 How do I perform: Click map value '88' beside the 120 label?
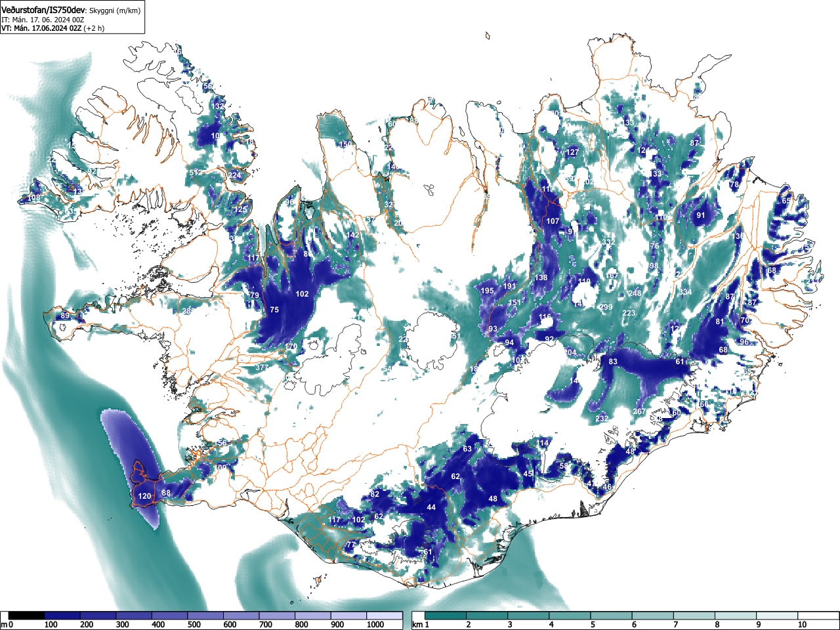pos(166,493)
